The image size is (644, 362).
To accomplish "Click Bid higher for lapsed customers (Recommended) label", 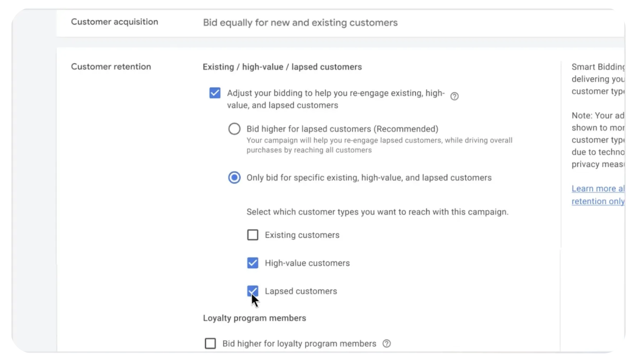I will [342, 129].
